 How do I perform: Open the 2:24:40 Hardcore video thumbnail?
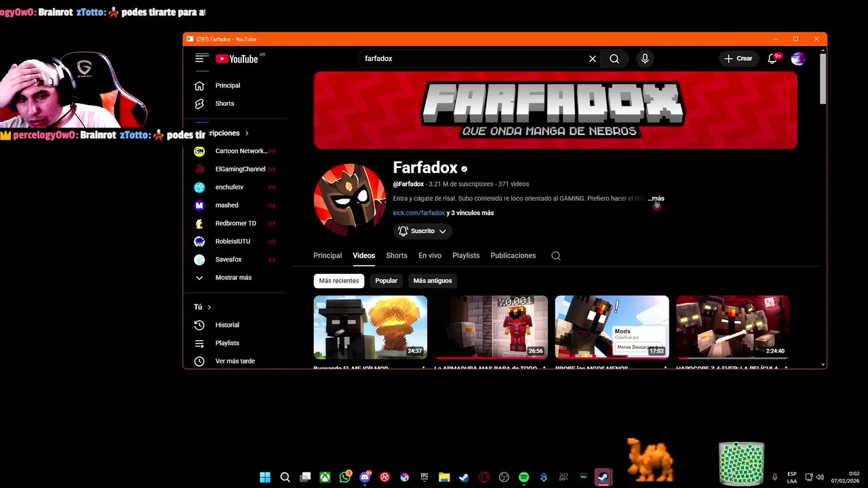pyautogui.click(x=733, y=327)
